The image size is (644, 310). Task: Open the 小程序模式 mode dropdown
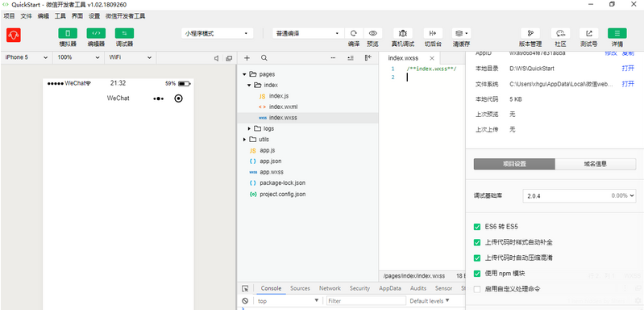click(x=217, y=34)
